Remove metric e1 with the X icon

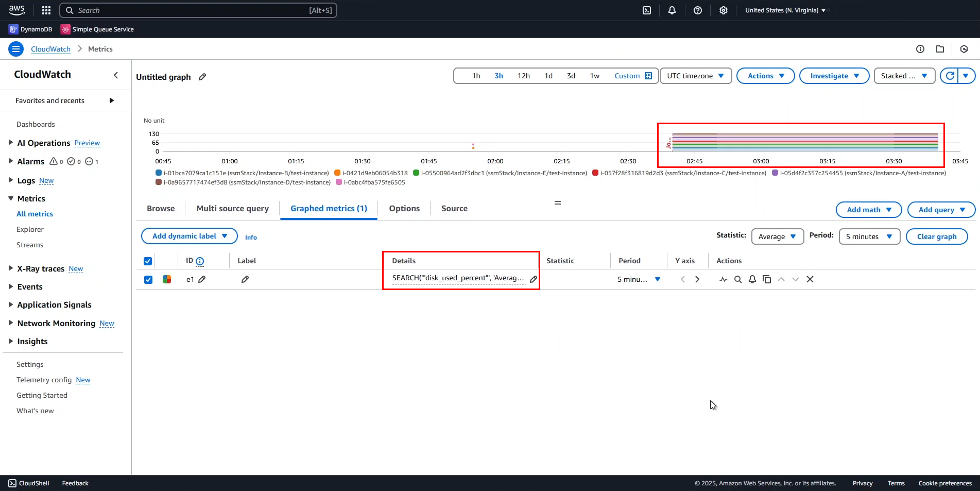pos(810,279)
